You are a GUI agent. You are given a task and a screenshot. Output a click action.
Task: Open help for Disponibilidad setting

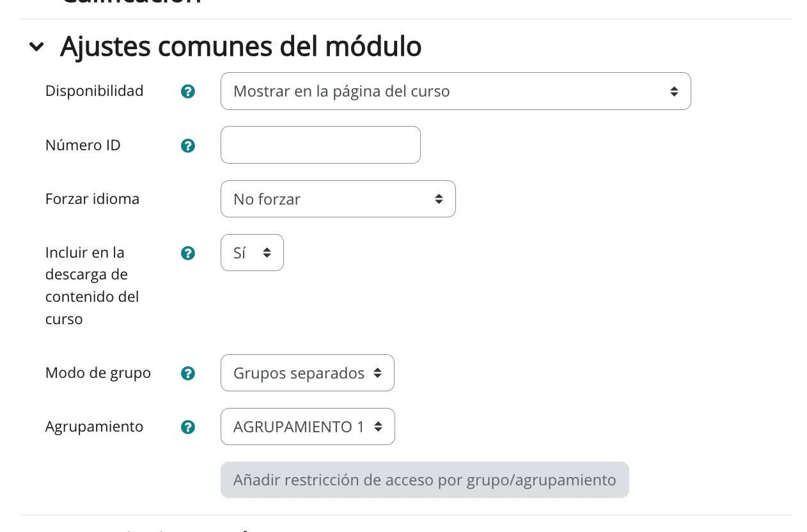[188, 91]
